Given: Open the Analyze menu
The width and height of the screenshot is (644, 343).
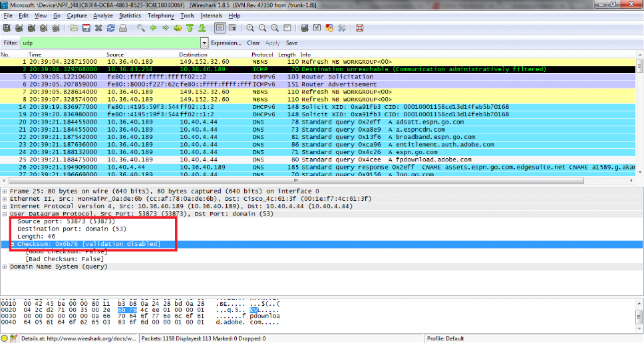Looking at the screenshot, I should [102, 15].
